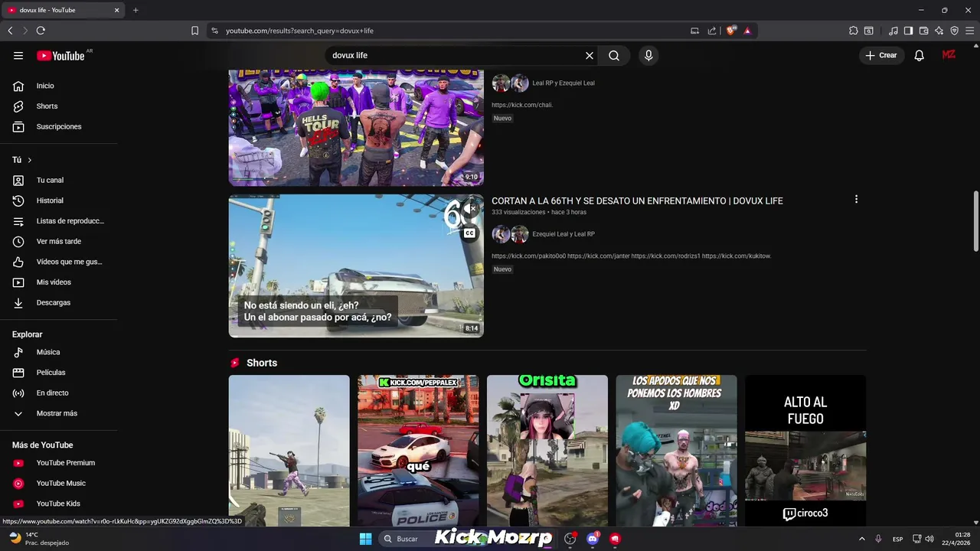This screenshot has height=551, width=980.
Task: Click the browser address bar URL
Action: [x=299, y=31]
